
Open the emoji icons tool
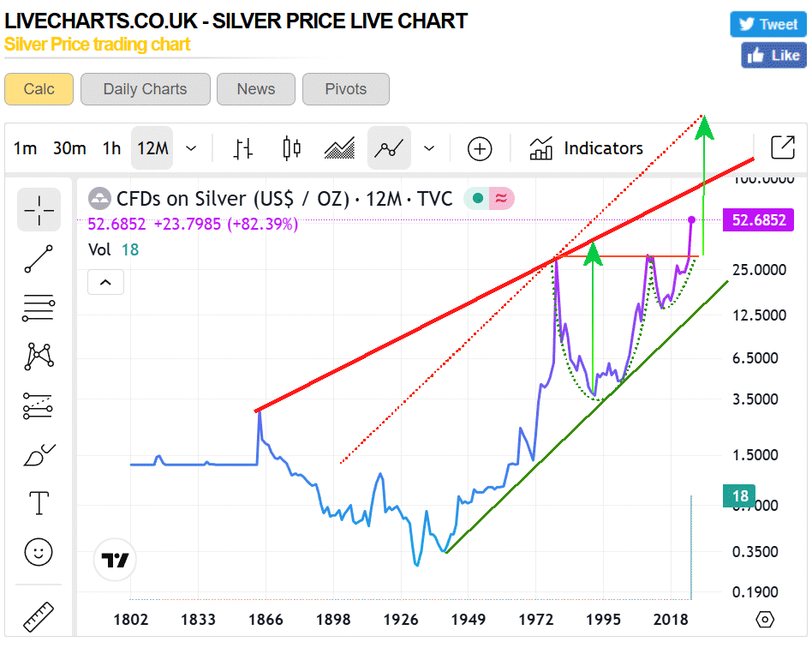(x=39, y=552)
